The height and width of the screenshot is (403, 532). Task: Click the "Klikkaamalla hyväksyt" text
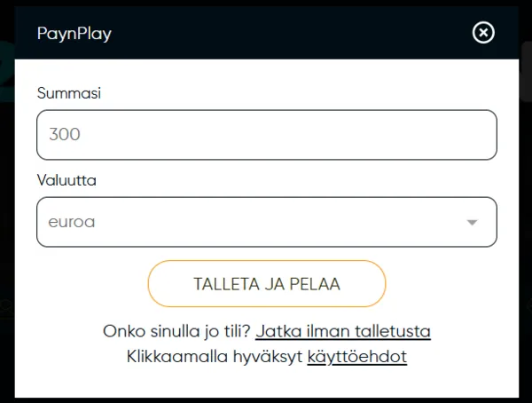(214, 357)
